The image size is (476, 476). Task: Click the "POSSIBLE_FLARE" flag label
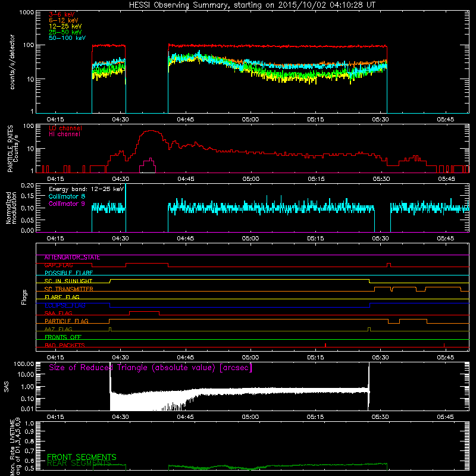pos(68,273)
